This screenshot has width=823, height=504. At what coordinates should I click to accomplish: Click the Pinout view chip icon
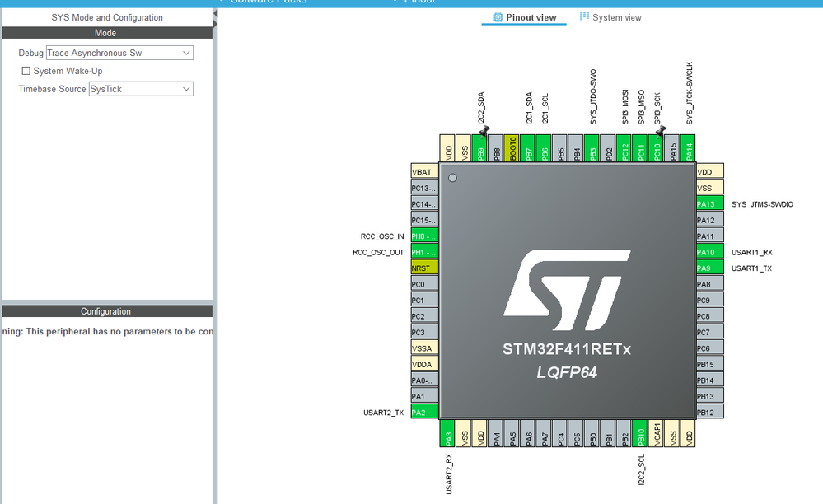tap(498, 17)
